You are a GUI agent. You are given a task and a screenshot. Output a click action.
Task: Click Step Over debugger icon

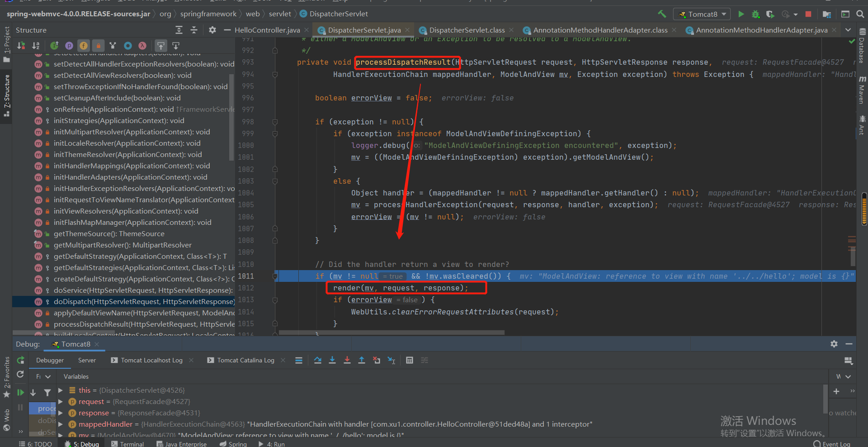[x=318, y=360]
